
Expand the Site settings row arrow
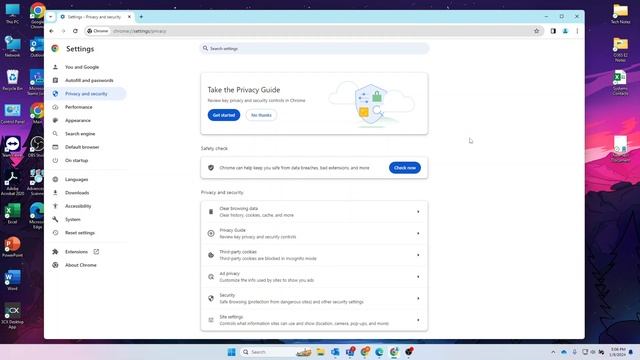click(x=418, y=320)
